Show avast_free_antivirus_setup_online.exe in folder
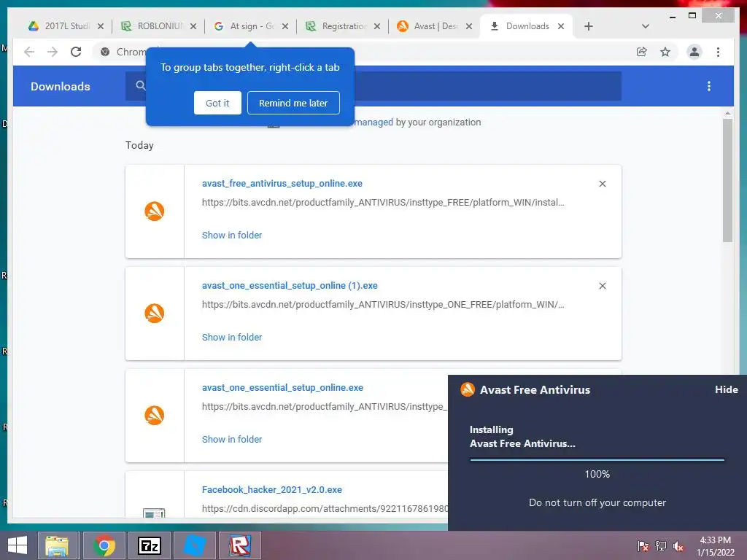The width and height of the screenshot is (747, 560). [232, 236]
